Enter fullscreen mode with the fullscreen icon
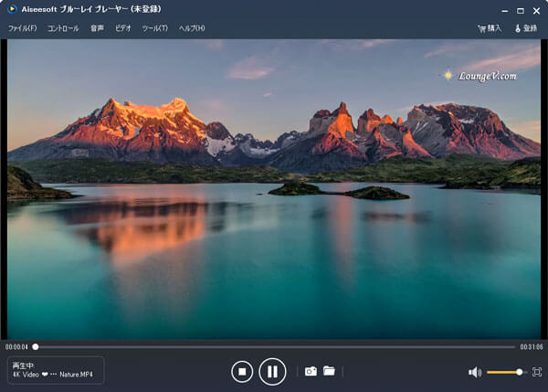 pos(536,372)
